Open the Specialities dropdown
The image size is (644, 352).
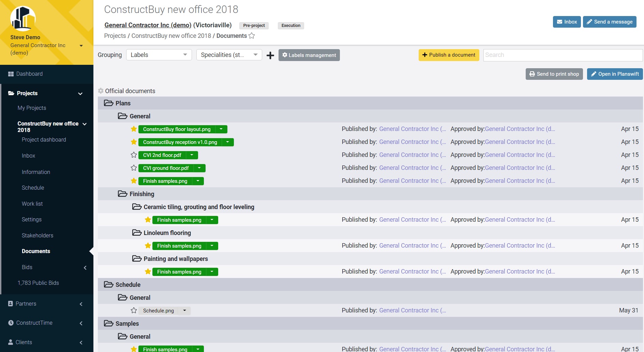pyautogui.click(x=229, y=55)
